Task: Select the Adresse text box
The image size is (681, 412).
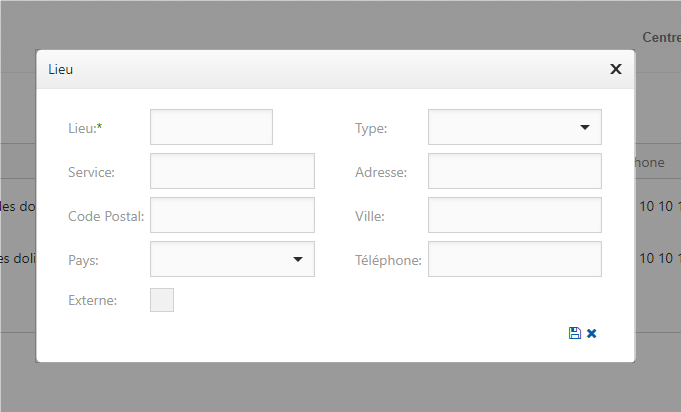Action: (x=515, y=171)
